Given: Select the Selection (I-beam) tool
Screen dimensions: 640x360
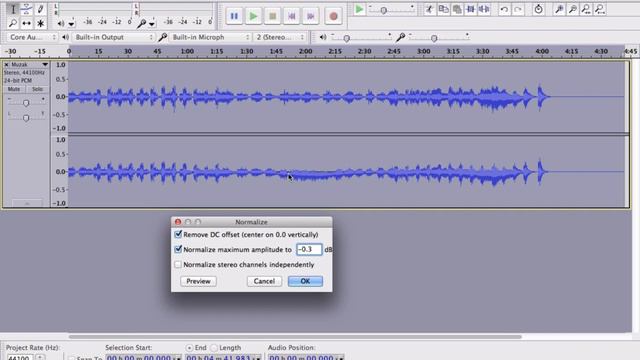Looking at the screenshot, I should [13, 9].
